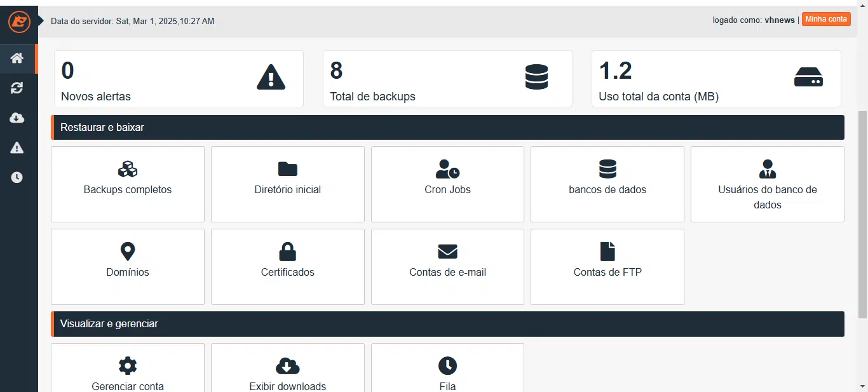
Task: Open Gerenciar conta settings tile
Action: click(x=128, y=374)
